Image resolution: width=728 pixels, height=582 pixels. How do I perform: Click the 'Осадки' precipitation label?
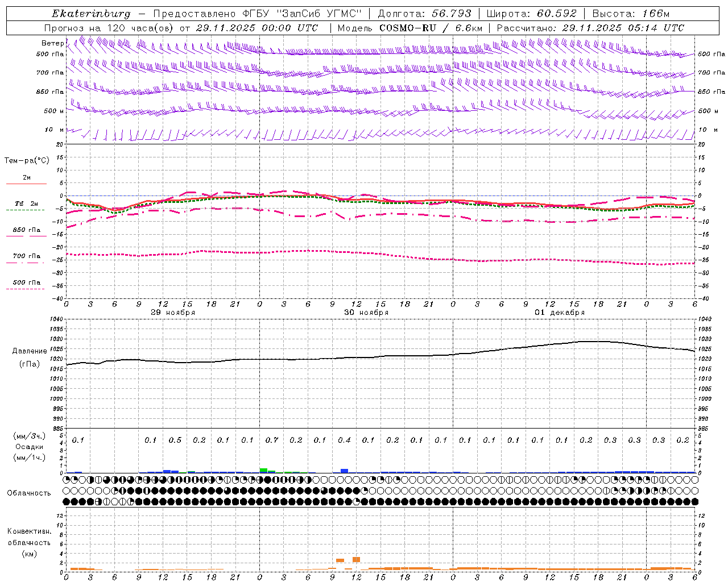[x=29, y=447]
